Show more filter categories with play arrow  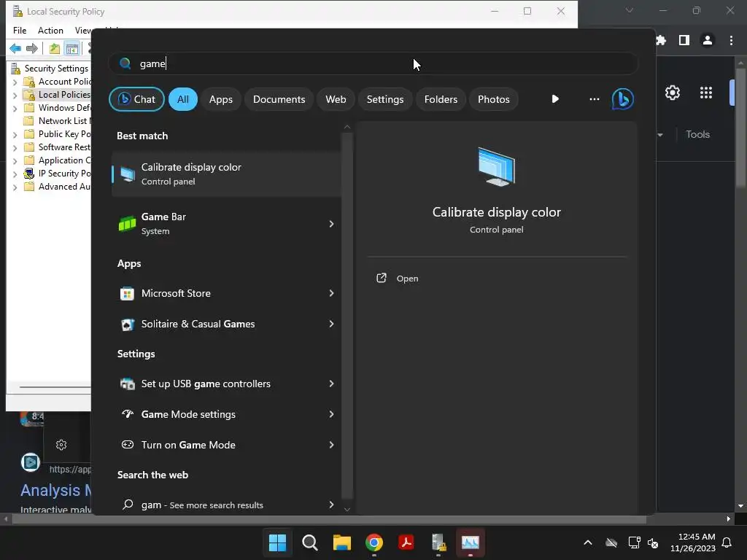pos(555,99)
